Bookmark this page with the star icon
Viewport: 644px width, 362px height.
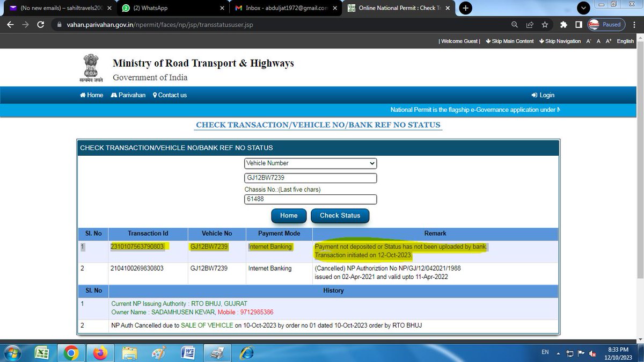point(545,25)
